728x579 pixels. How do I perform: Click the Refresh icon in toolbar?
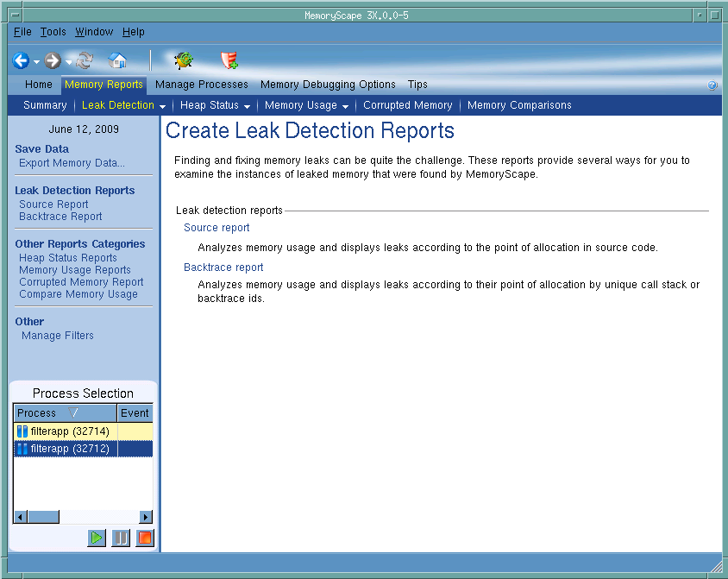point(85,60)
